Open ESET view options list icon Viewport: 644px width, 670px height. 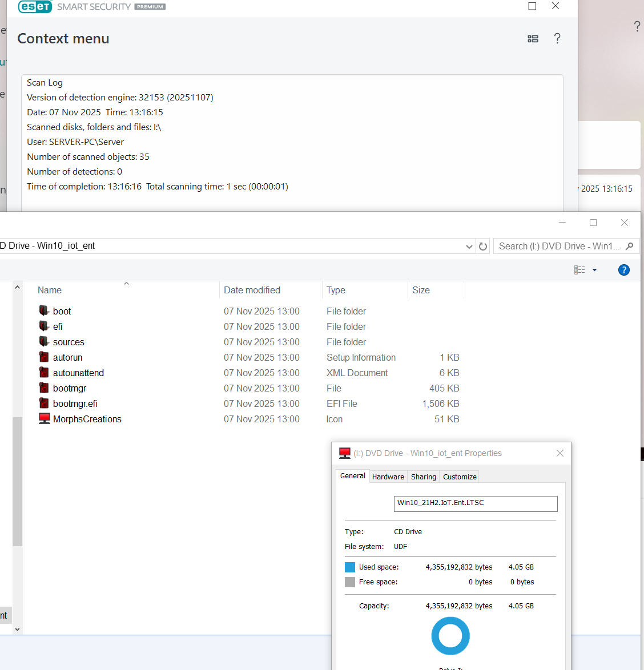(x=533, y=39)
